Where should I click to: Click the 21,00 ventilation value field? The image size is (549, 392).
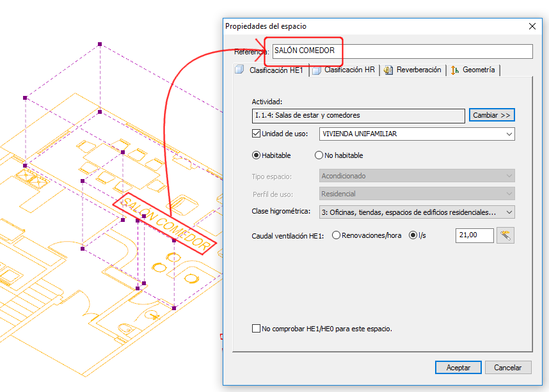tap(474, 235)
